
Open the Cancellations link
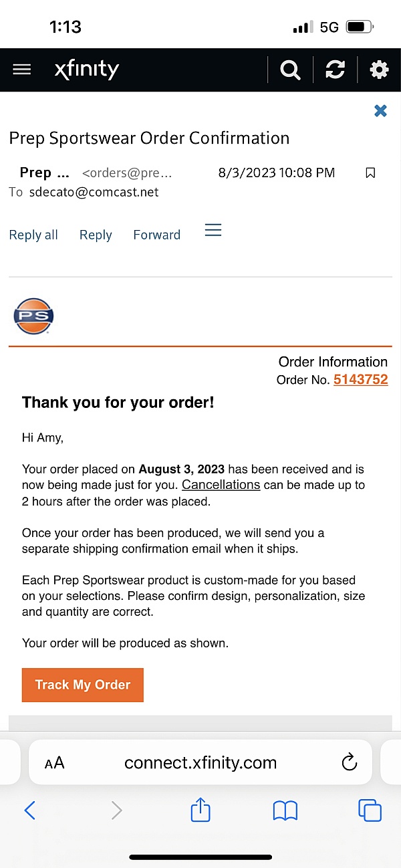click(221, 485)
